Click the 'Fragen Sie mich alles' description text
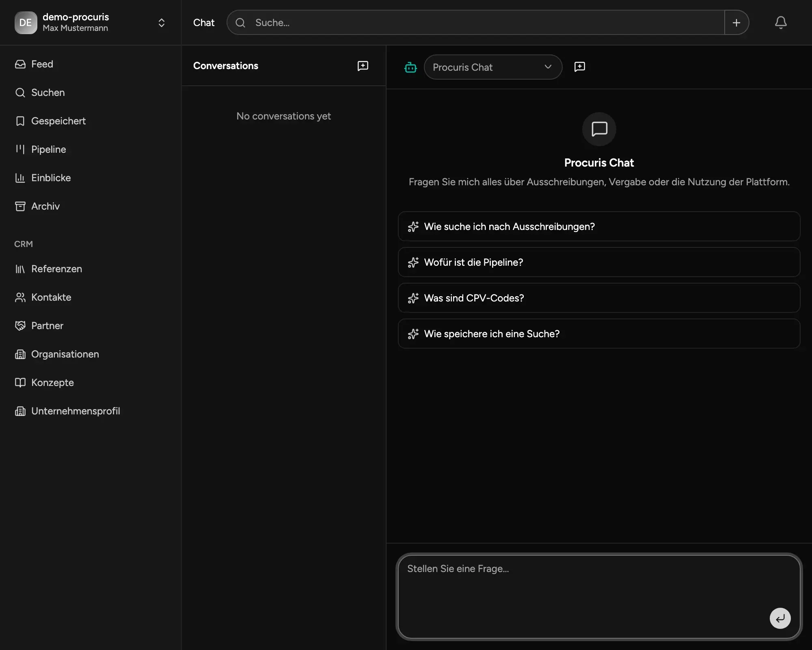812x650 pixels. pos(599,182)
